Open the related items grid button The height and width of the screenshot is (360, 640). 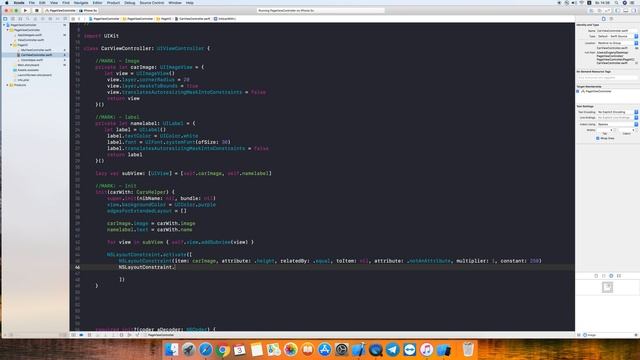coord(73,19)
